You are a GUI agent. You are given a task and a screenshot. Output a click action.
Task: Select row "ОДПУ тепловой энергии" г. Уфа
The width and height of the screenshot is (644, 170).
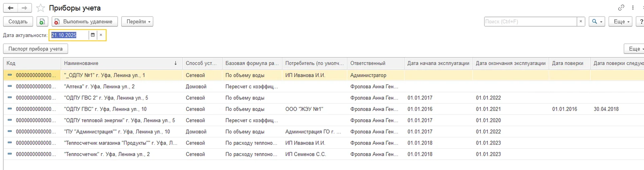pyautogui.click(x=324, y=120)
